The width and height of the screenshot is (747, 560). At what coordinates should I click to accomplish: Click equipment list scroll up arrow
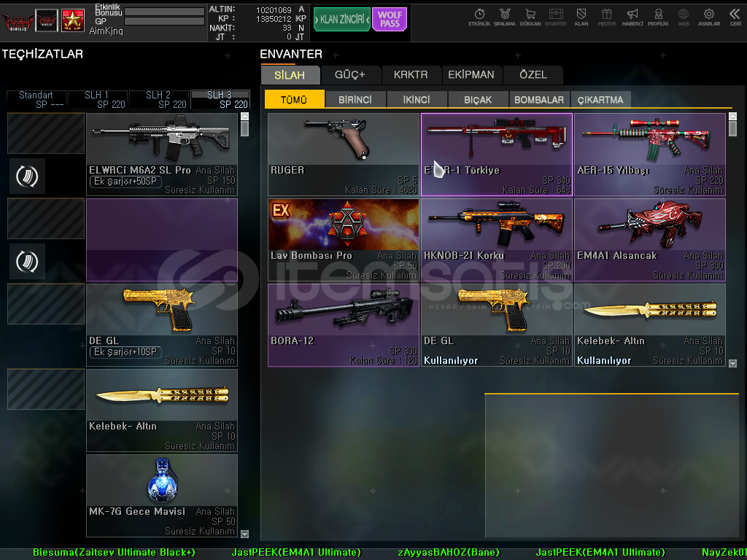pyautogui.click(x=245, y=116)
